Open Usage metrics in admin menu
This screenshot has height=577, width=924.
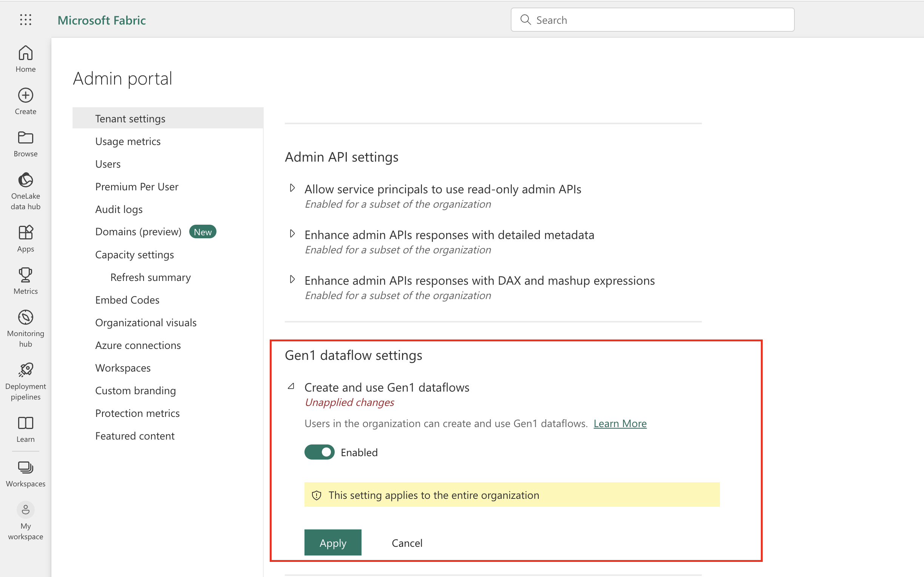tap(128, 141)
